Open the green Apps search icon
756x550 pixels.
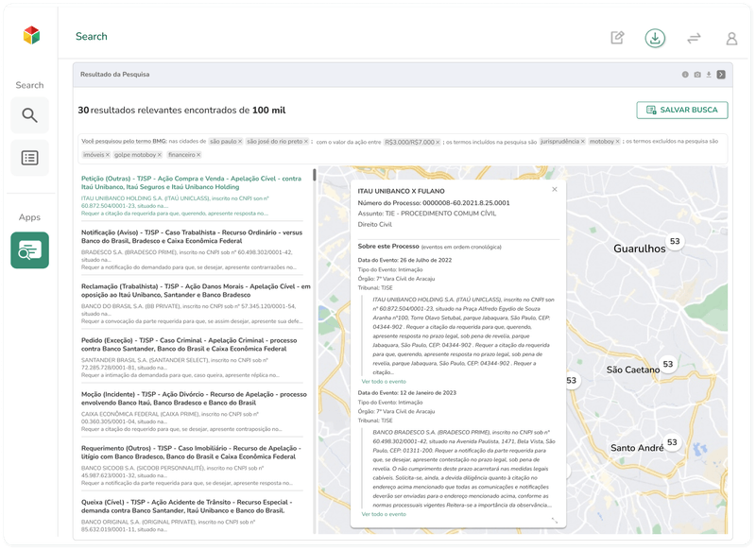coord(30,250)
